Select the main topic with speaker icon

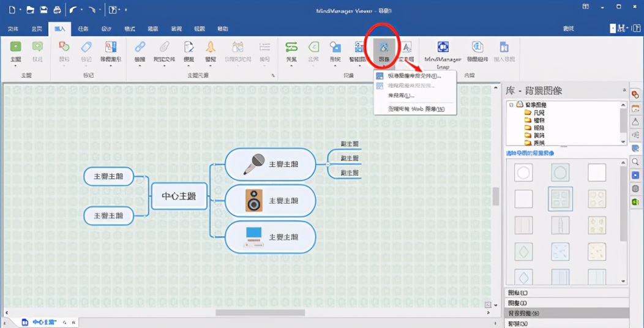[270, 201]
